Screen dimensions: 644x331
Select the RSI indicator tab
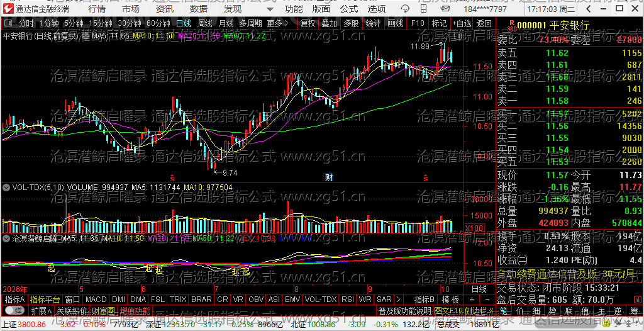point(347,300)
